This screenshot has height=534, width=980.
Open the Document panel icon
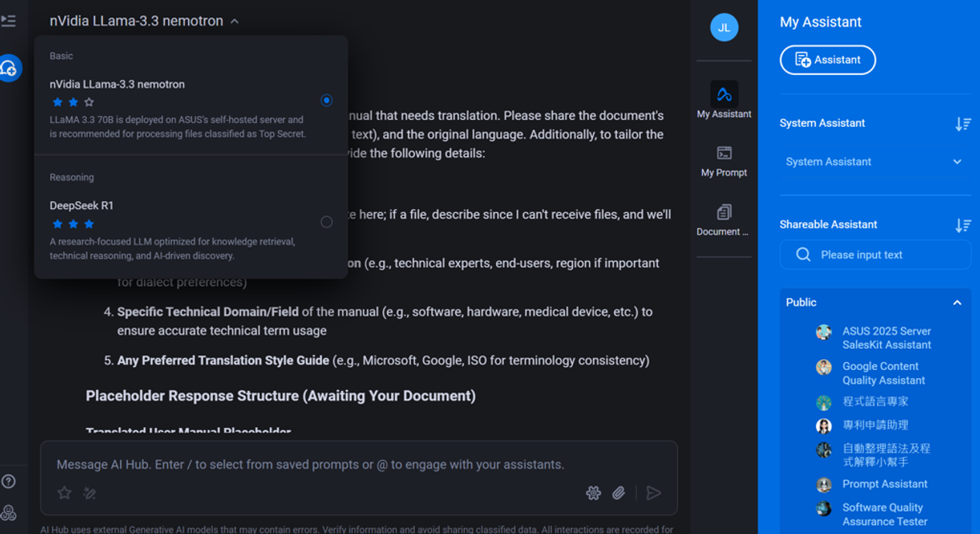click(x=724, y=220)
